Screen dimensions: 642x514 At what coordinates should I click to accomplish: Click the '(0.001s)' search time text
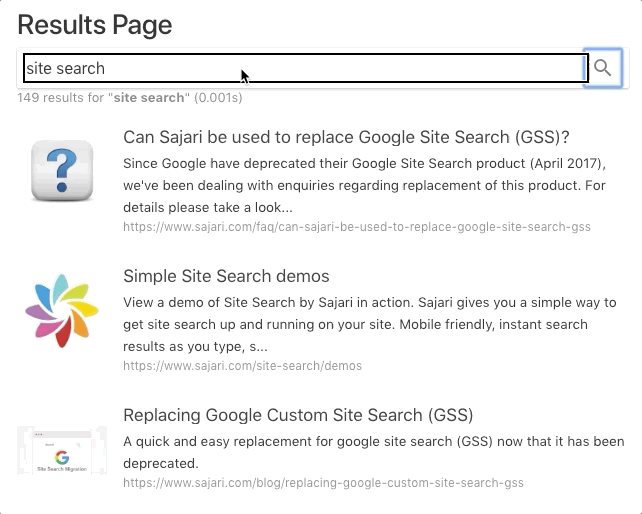tap(218, 98)
